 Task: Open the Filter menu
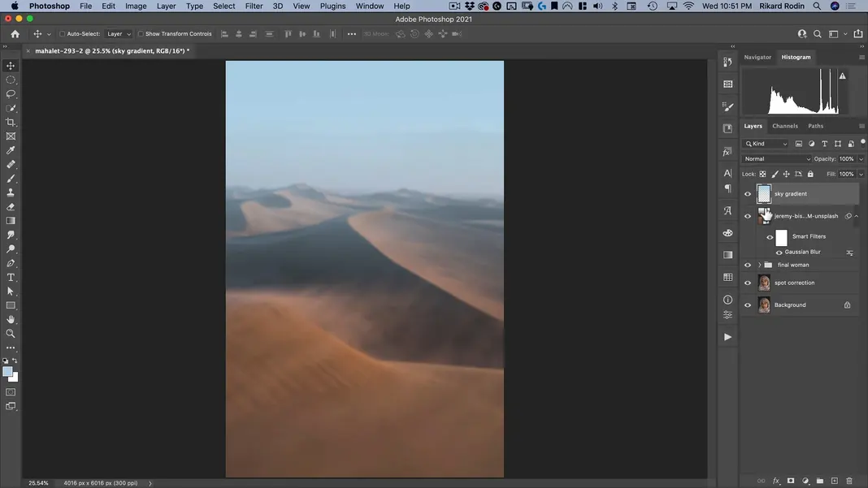pos(254,6)
